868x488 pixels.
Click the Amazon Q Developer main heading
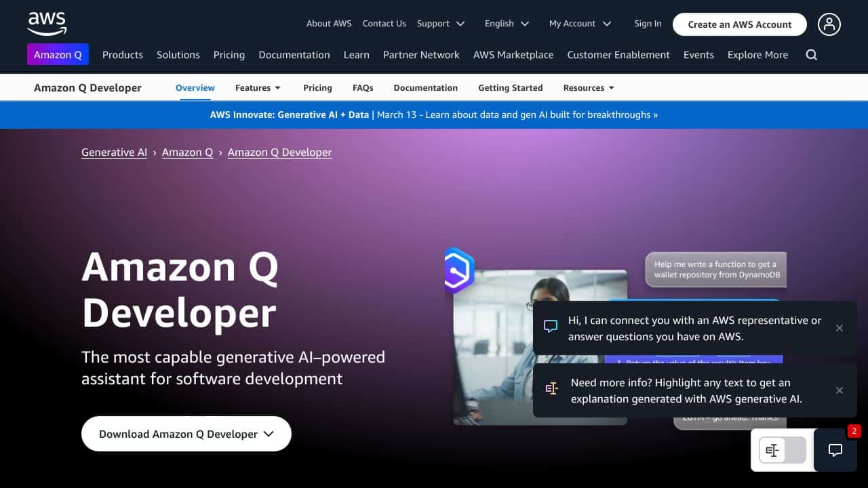[x=180, y=289]
